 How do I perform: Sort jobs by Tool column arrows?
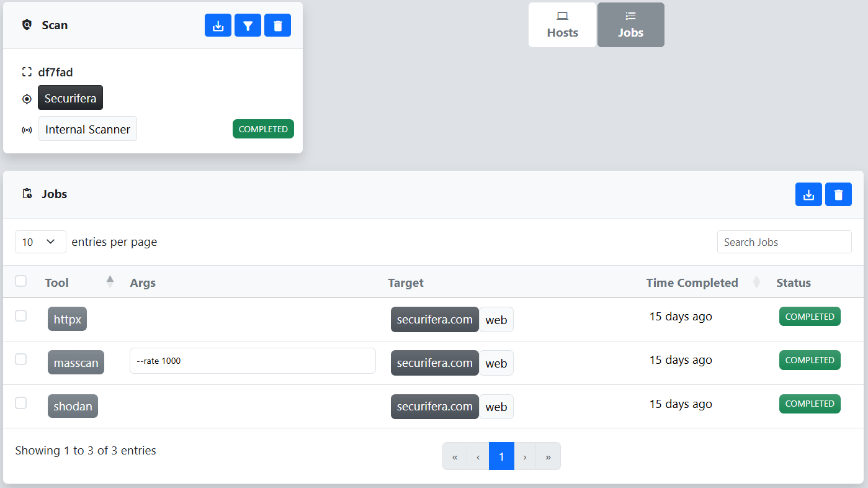(110, 282)
